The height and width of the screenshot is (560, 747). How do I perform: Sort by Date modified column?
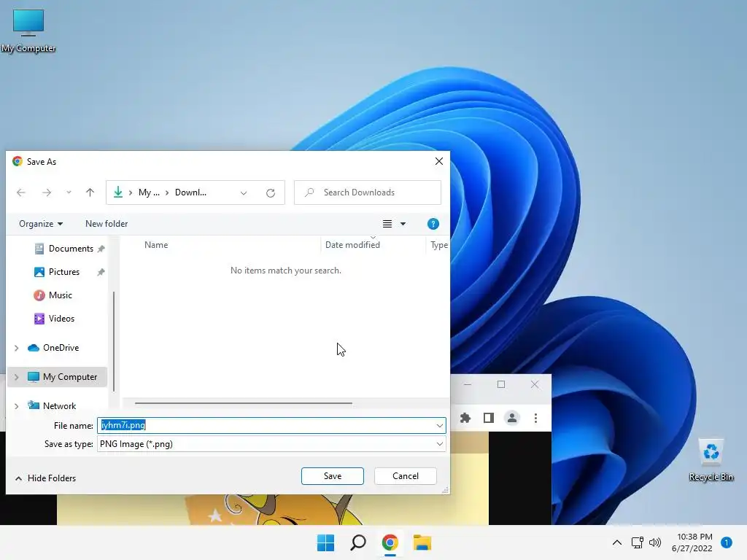pos(352,245)
